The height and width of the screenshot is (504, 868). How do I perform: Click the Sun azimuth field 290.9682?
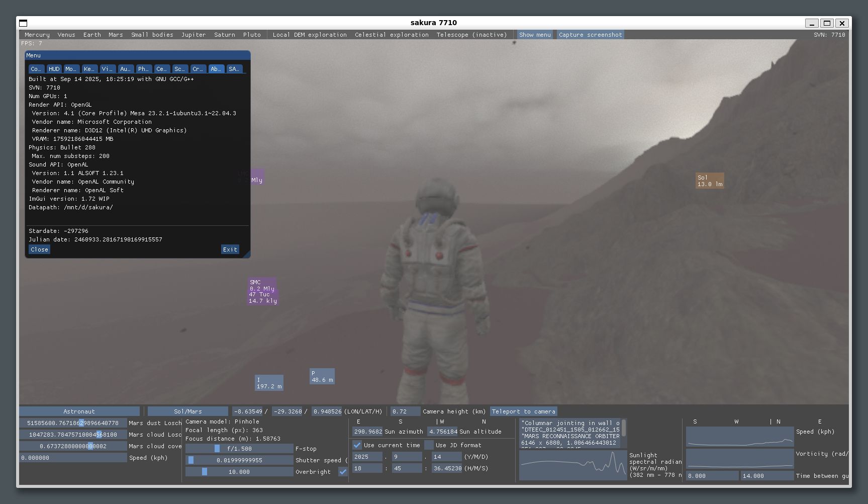click(x=367, y=432)
